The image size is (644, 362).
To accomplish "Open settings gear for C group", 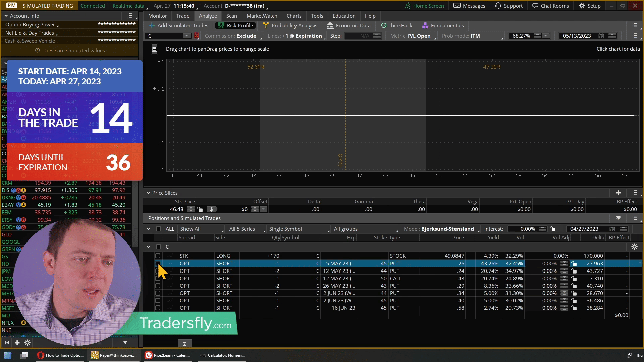I will (x=634, y=247).
